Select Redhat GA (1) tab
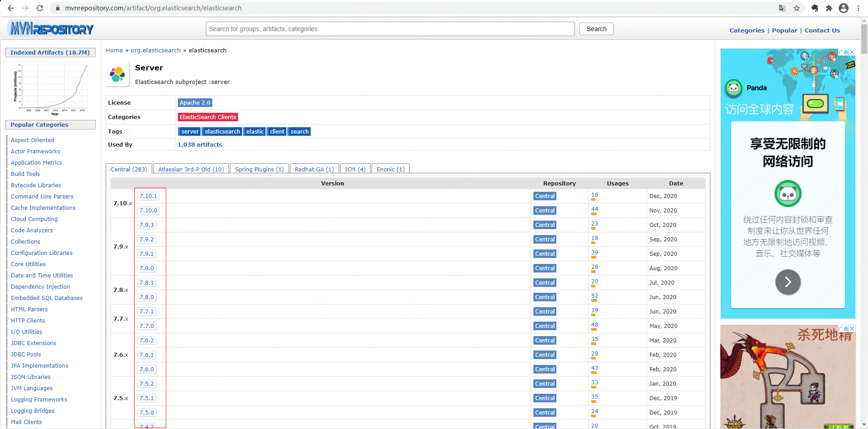This screenshot has height=429, width=868. 314,169
